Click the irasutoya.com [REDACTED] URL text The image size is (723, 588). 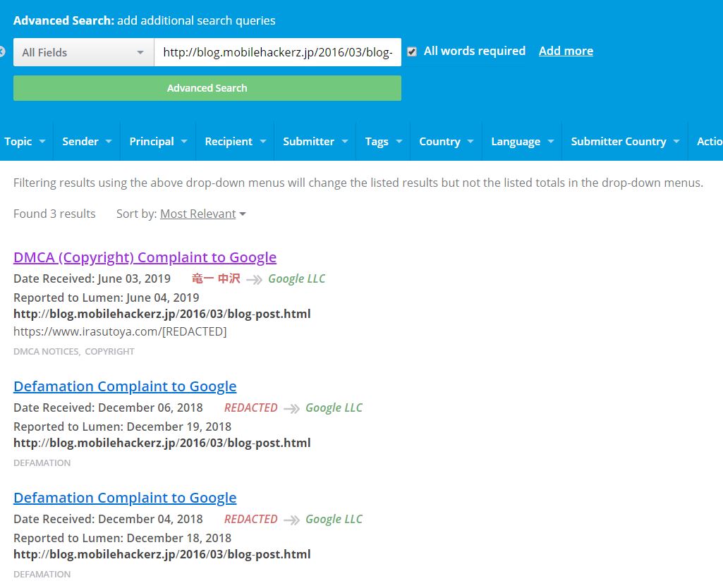120,332
